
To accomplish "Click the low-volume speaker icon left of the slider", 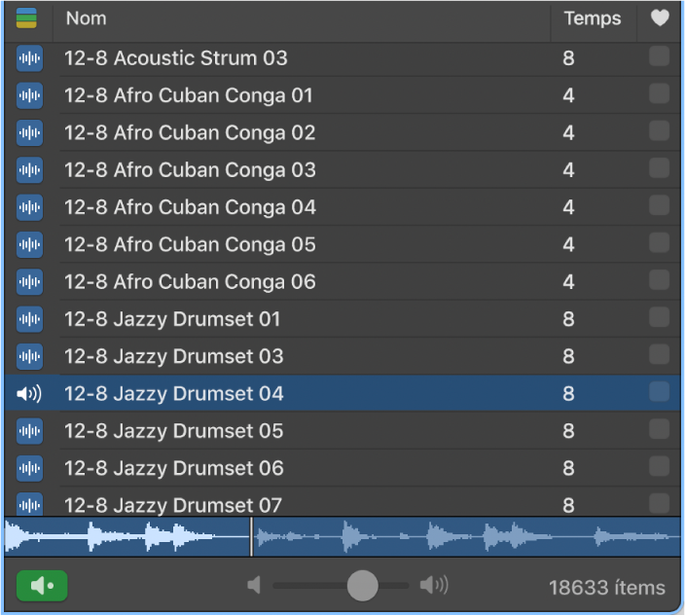I will [x=254, y=586].
